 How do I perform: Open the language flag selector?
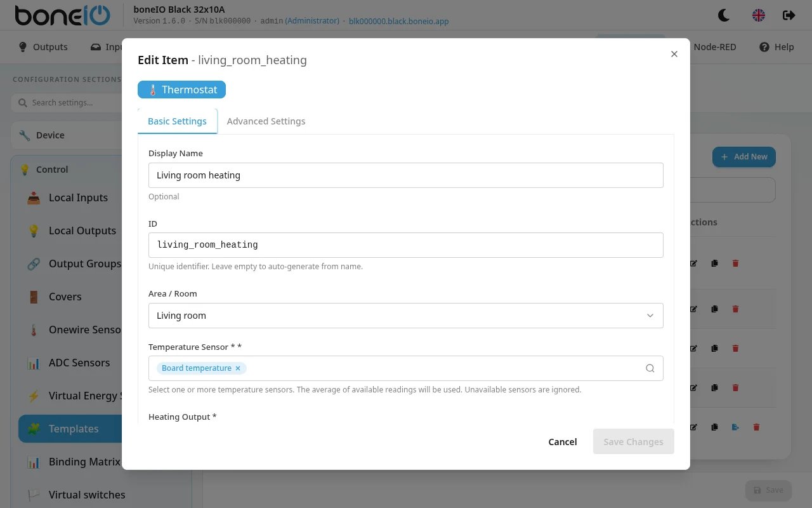(x=759, y=15)
